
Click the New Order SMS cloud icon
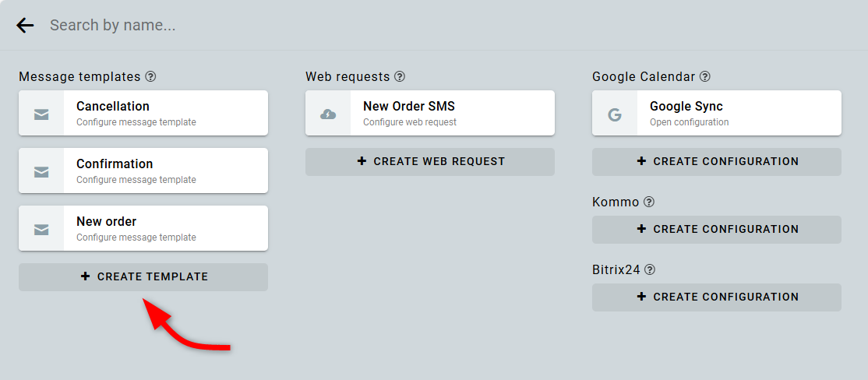tap(328, 114)
